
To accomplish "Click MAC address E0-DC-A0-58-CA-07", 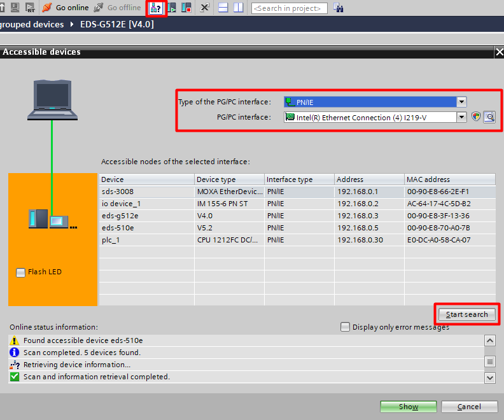I will click(450, 240).
